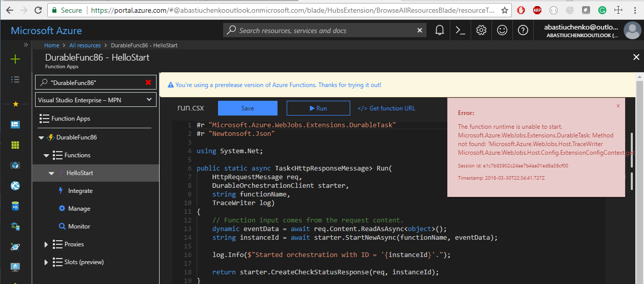Bookmark this page with the star icon
Viewport: 644px width, 284px height.
coord(504,10)
